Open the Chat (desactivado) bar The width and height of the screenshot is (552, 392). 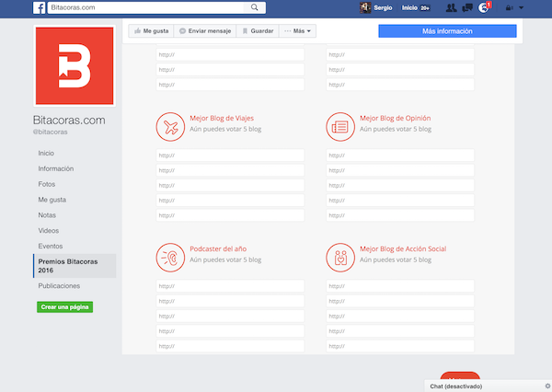click(480, 386)
